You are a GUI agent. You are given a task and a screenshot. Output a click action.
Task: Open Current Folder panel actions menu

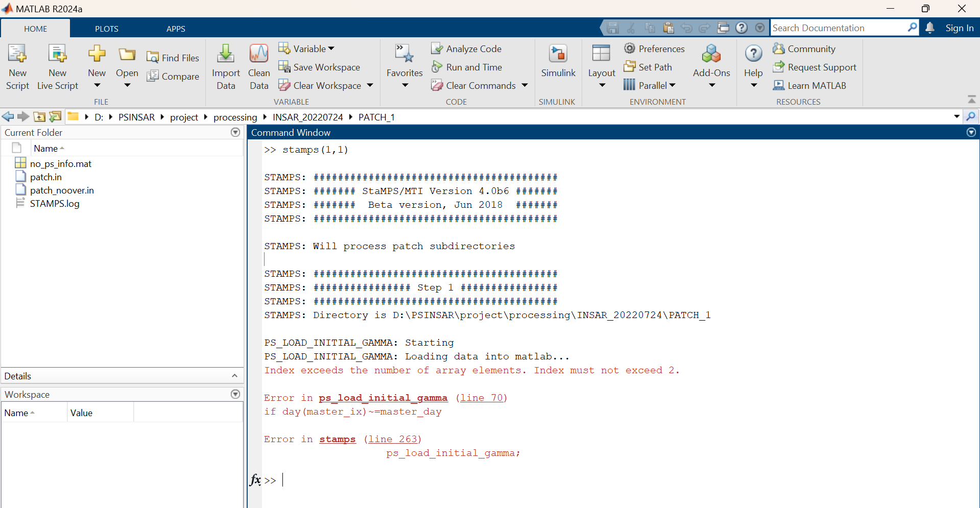[x=235, y=132]
